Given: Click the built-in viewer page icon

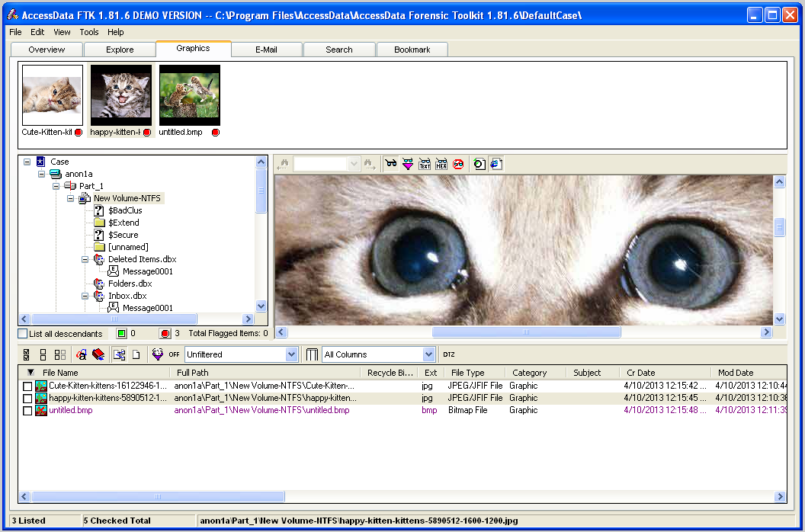Looking at the screenshot, I should tap(479, 164).
